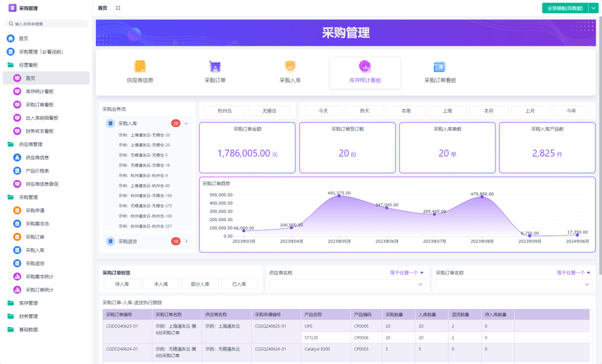Viewport: 602px width, 364px height.
Task: Filter by 已入库 order tag
Action: pos(239,284)
